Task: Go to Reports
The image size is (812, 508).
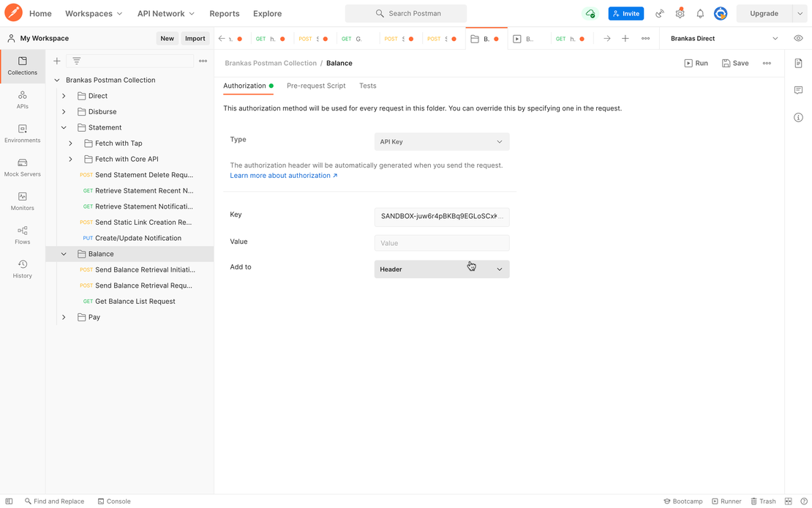Action: [225, 13]
